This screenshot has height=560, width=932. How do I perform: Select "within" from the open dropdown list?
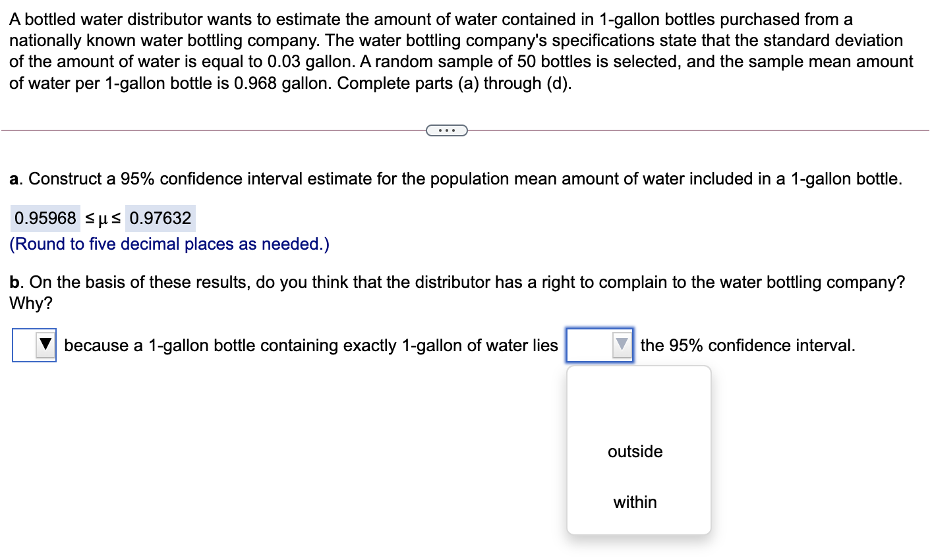coord(635,502)
